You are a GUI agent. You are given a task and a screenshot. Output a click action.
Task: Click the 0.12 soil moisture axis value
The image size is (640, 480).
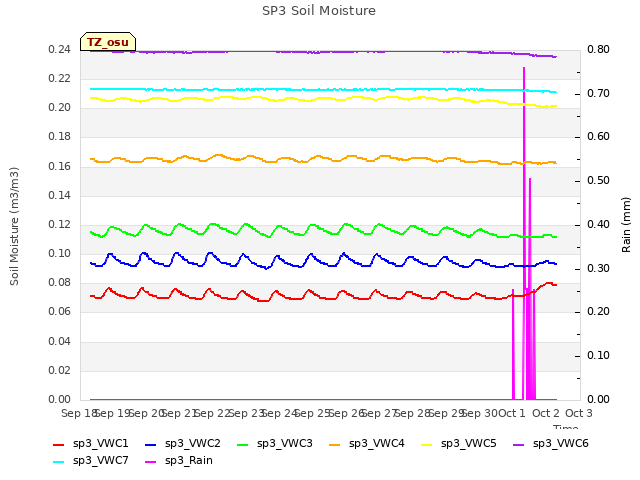coord(59,224)
